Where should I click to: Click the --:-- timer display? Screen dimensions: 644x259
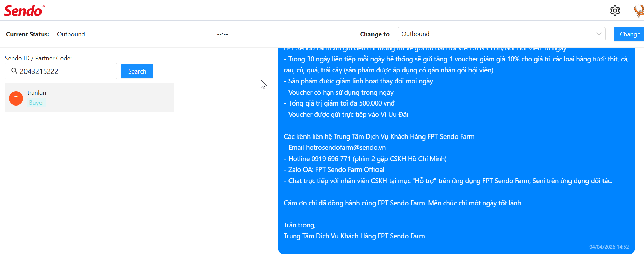[222, 34]
